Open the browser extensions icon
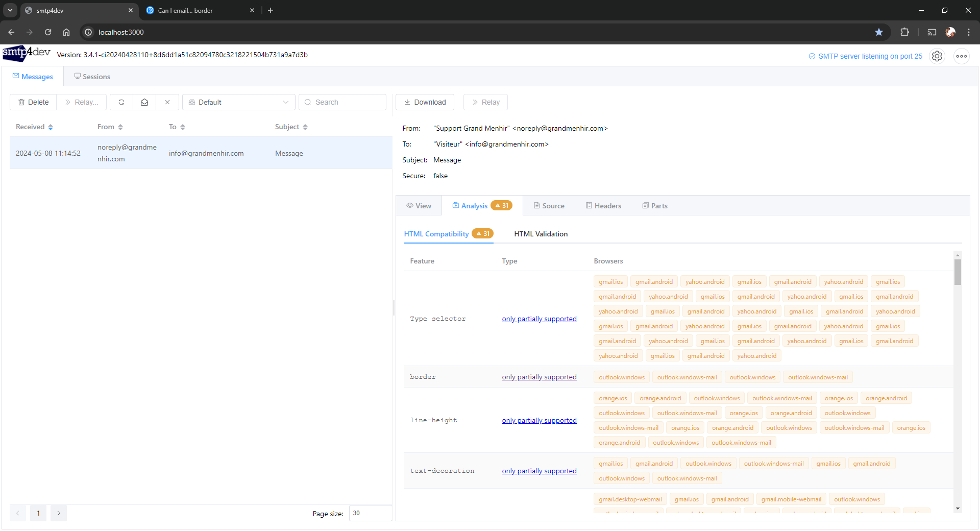This screenshot has width=980, height=531. click(x=904, y=32)
